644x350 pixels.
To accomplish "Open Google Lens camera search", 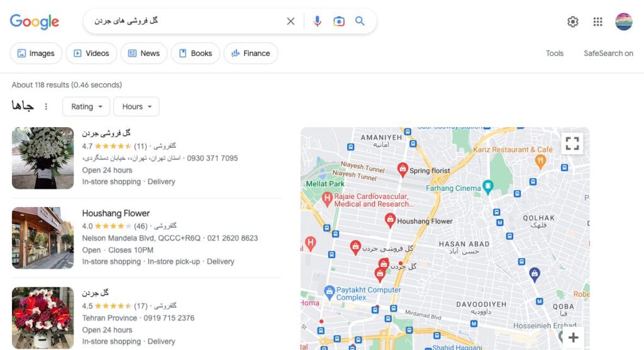I will tap(339, 21).
